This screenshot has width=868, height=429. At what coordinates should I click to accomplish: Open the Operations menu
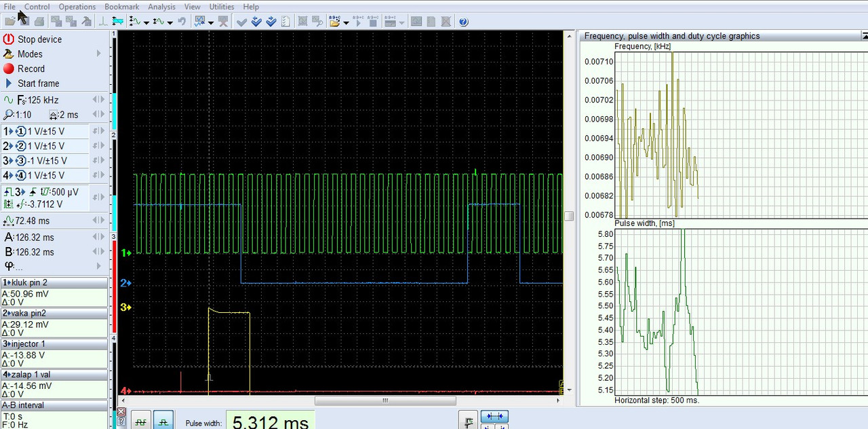coord(77,7)
